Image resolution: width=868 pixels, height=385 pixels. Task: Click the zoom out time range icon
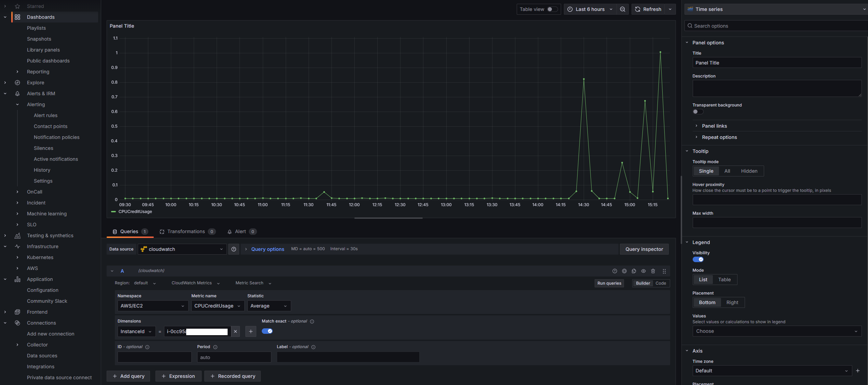623,9
